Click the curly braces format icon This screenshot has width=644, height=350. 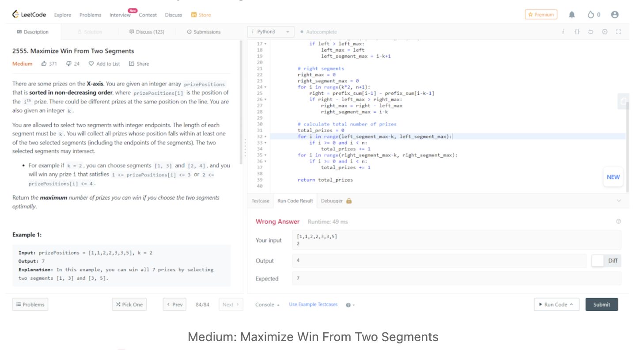point(577,32)
